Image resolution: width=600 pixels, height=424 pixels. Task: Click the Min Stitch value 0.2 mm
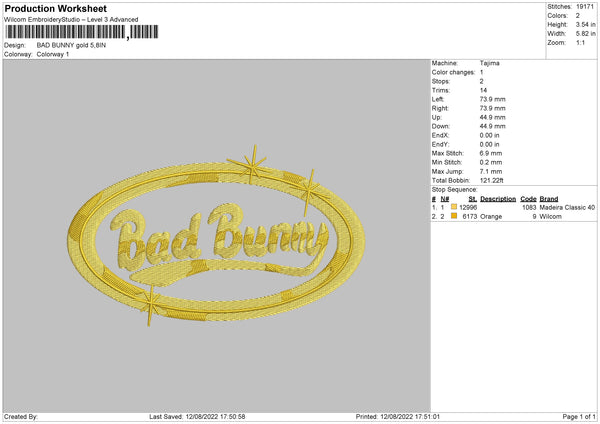491,162
